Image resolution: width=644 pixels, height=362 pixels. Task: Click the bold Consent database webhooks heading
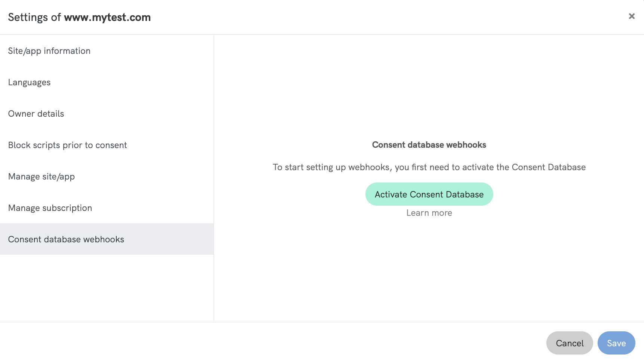[429, 145]
